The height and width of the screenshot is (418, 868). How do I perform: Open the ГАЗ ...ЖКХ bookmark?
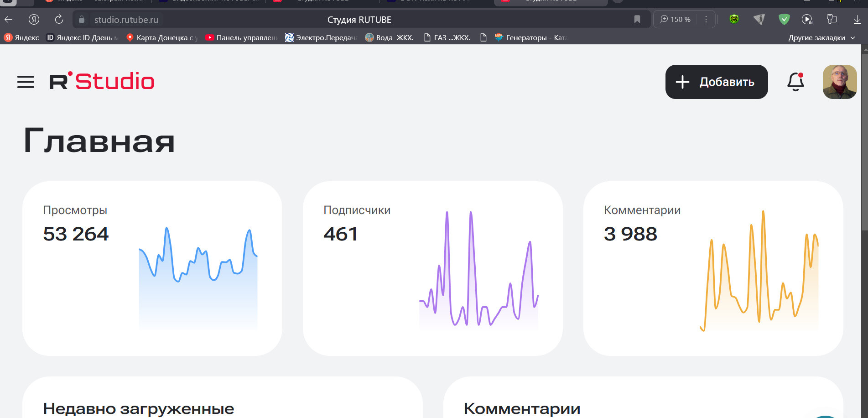(x=447, y=37)
